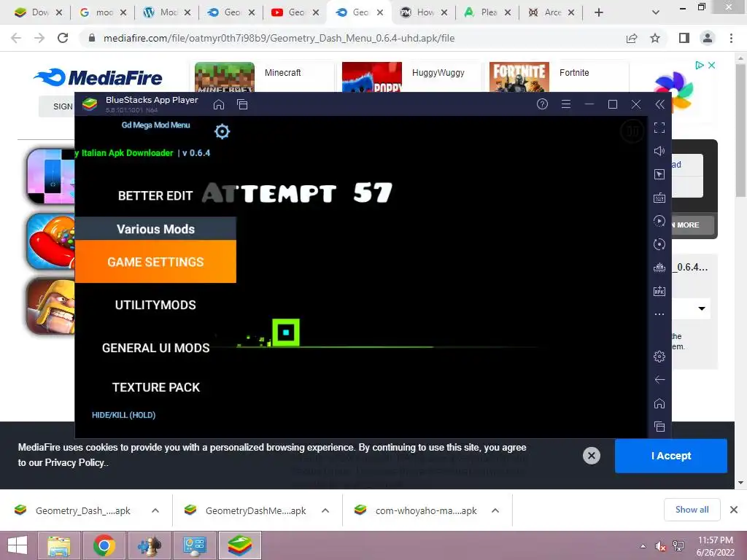Collapse BlueStacks sidebar with double chevron
This screenshot has width=747, height=560.
(x=659, y=104)
